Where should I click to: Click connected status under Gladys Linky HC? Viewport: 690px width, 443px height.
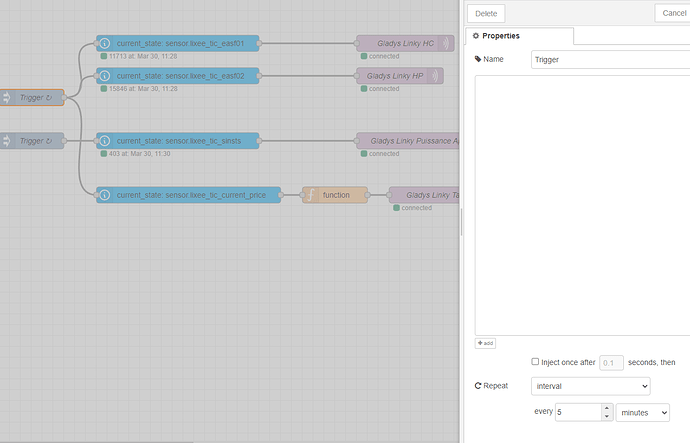[x=384, y=56]
